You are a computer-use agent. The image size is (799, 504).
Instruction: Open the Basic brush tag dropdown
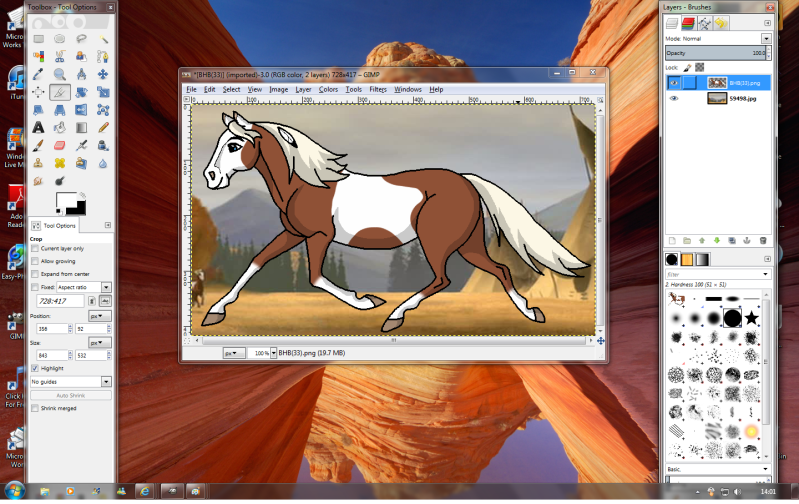[765, 469]
